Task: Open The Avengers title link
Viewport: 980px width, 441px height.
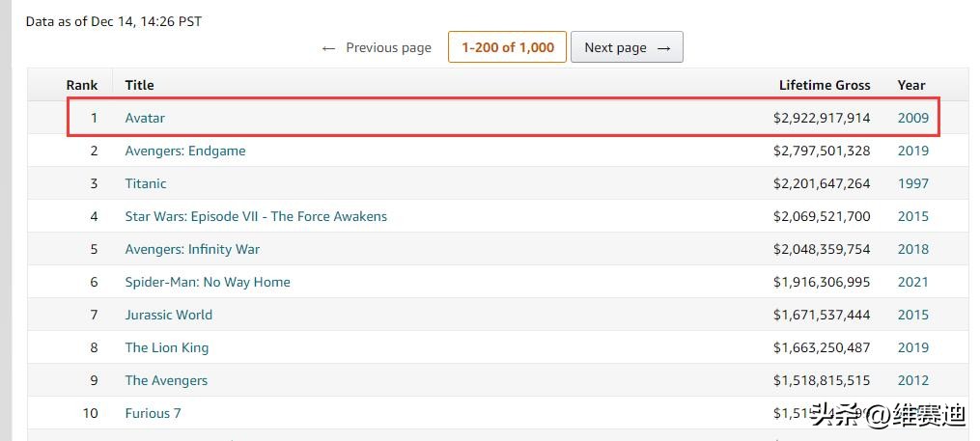Action: pyautogui.click(x=166, y=380)
